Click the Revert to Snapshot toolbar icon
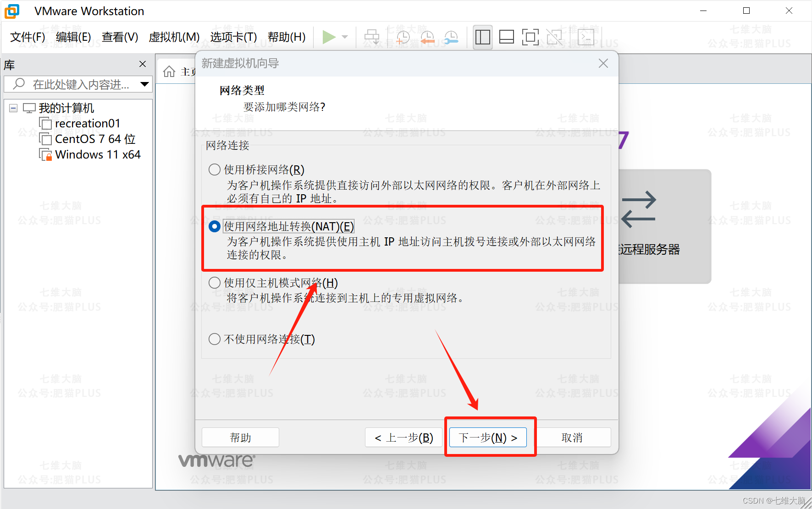The height and width of the screenshot is (509, 812). click(427, 37)
